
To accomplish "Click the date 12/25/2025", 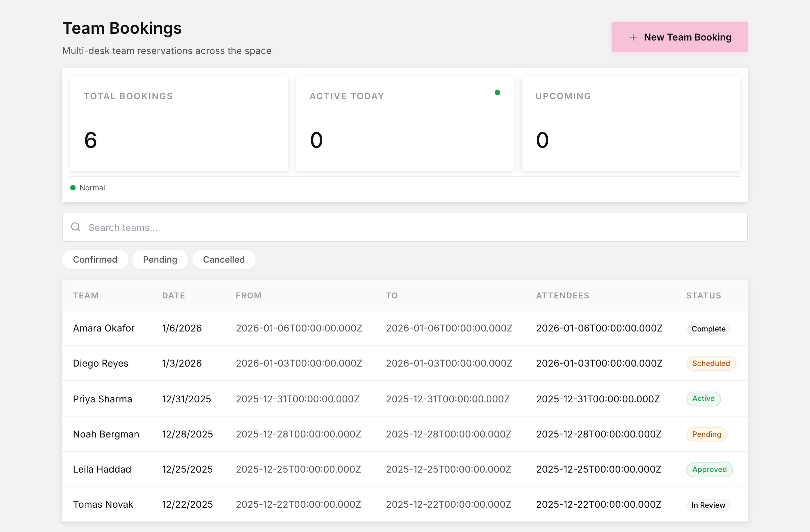I will point(188,469).
